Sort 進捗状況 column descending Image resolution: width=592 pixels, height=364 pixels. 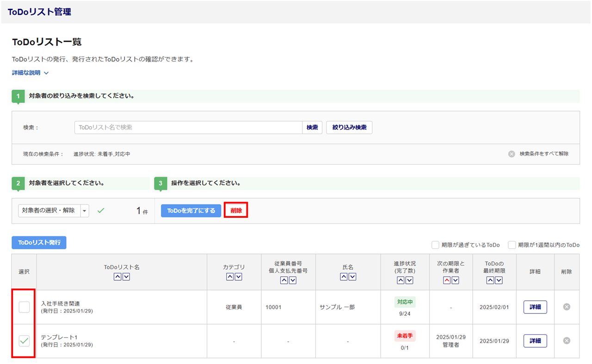click(409, 280)
